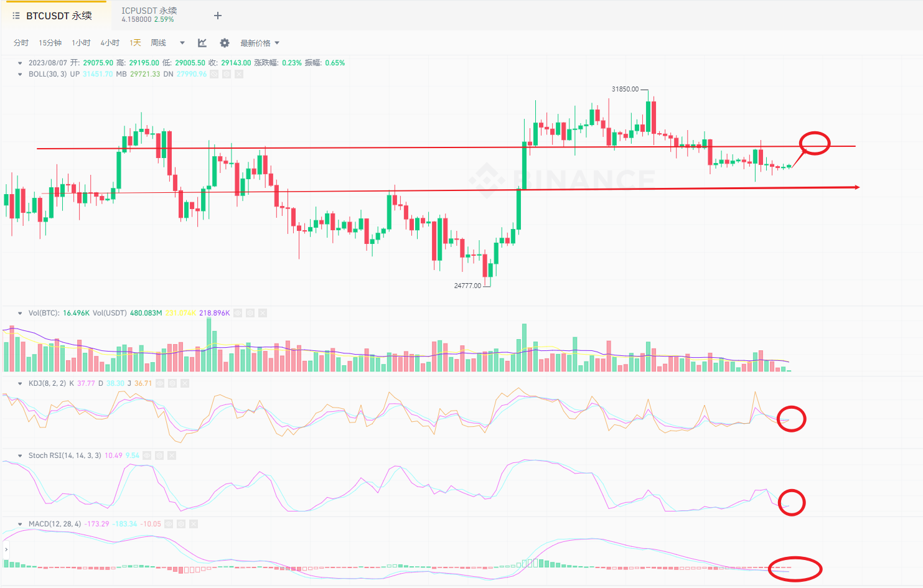Add a new chart tab with plus

[218, 16]
